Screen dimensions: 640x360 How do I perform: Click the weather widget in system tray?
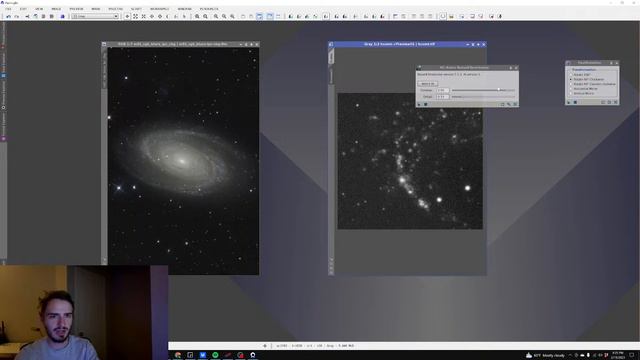point(545,356)
